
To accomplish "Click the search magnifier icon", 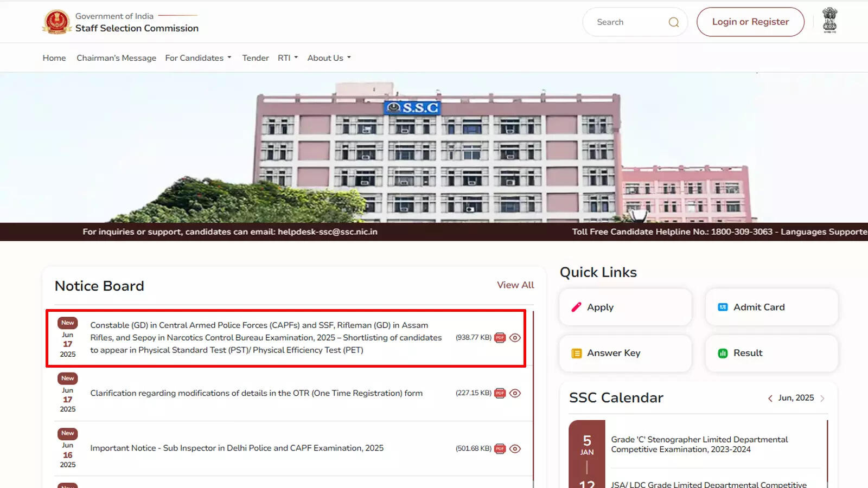I will pos(673,22).
